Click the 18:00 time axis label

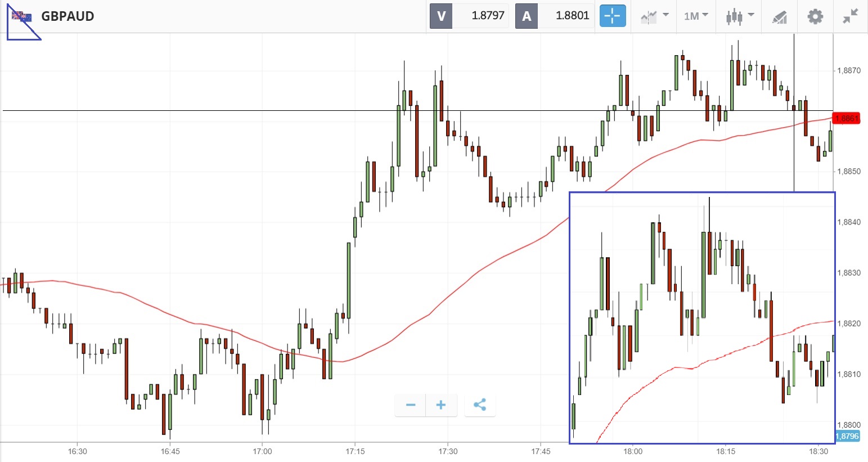[x=633, y=451]
